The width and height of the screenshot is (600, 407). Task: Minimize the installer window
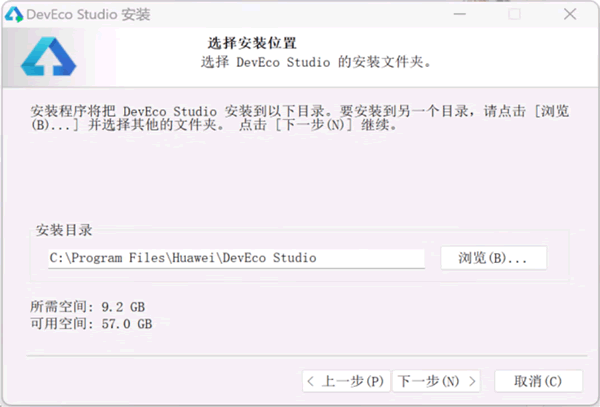(x=460, y=14)
